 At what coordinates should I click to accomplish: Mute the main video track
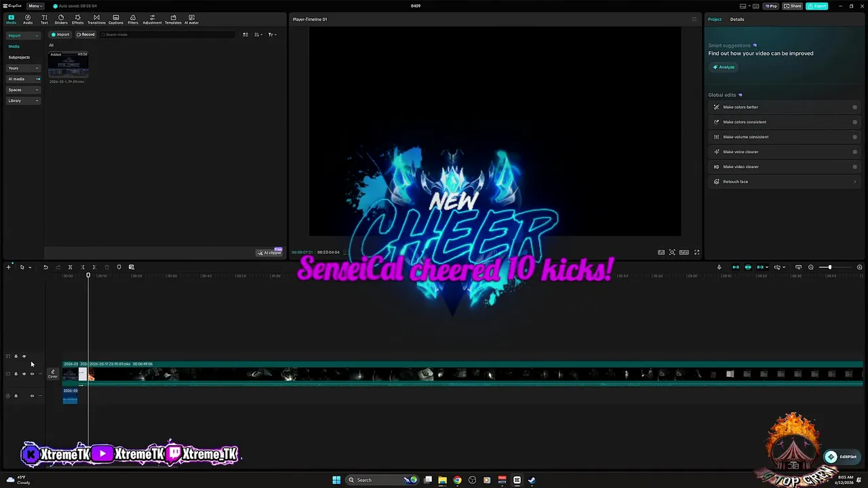(32, 374)
